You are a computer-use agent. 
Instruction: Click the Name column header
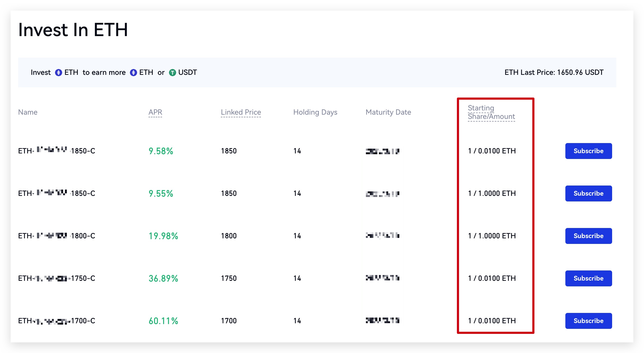point(28,112)
